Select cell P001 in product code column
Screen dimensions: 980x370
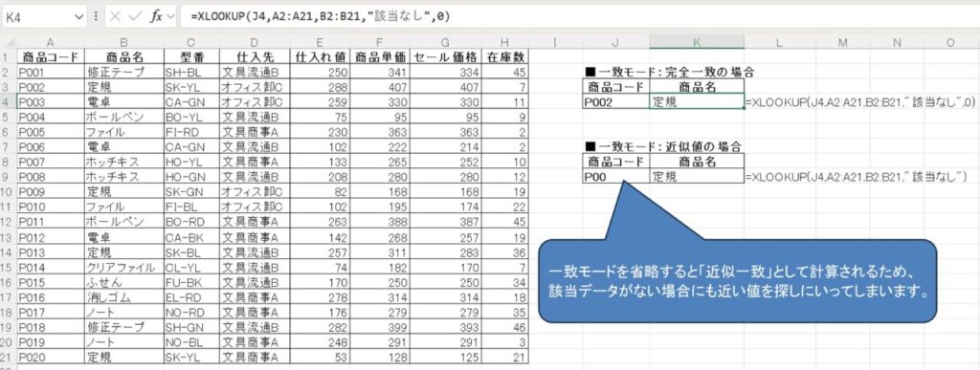tap(50, 72)
